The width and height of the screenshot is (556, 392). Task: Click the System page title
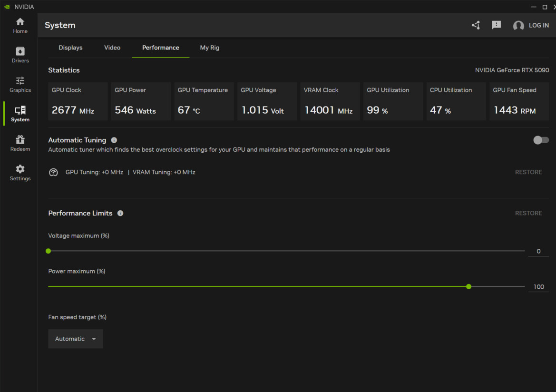coord(60,25)
